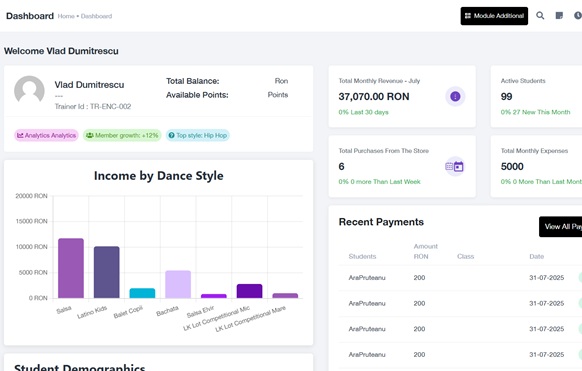The image size is (582, 371).
Task: Click the Latino Kids bar in chart
Action: pyautogui.click(x=107, y=272)
